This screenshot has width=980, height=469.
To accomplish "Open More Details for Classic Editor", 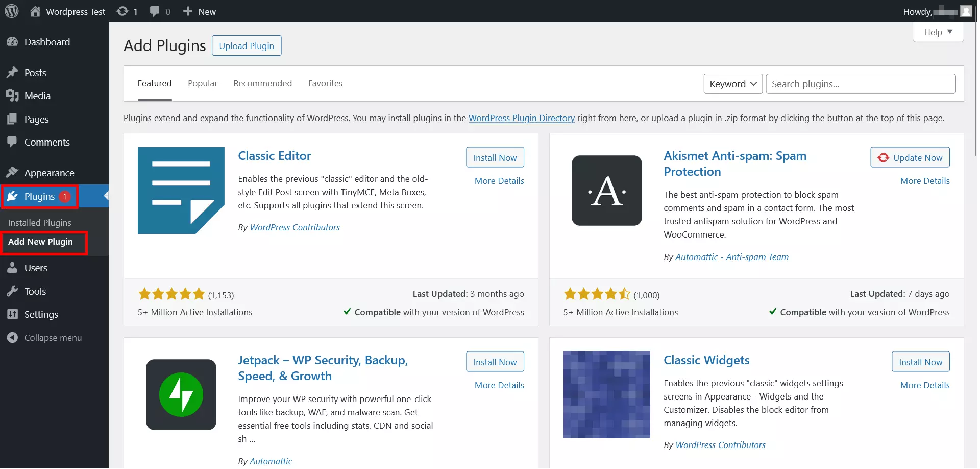I will (x=499, y=181).
